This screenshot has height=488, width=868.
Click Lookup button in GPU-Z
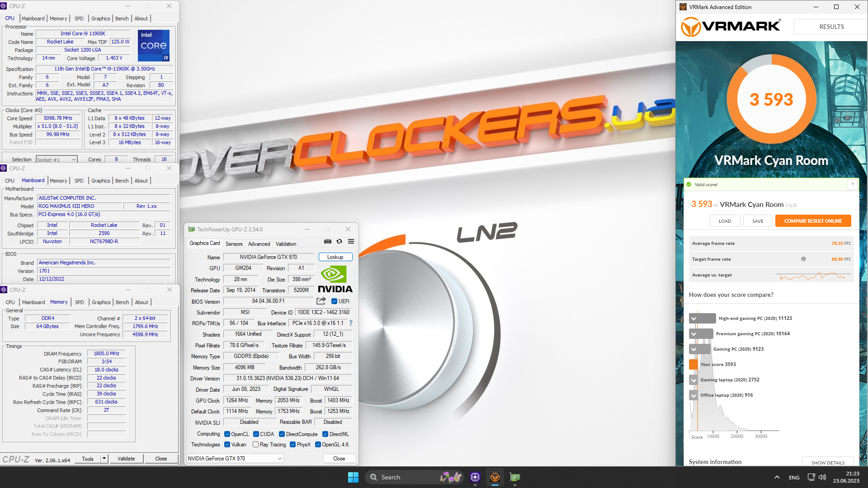[x=335, y=257]
